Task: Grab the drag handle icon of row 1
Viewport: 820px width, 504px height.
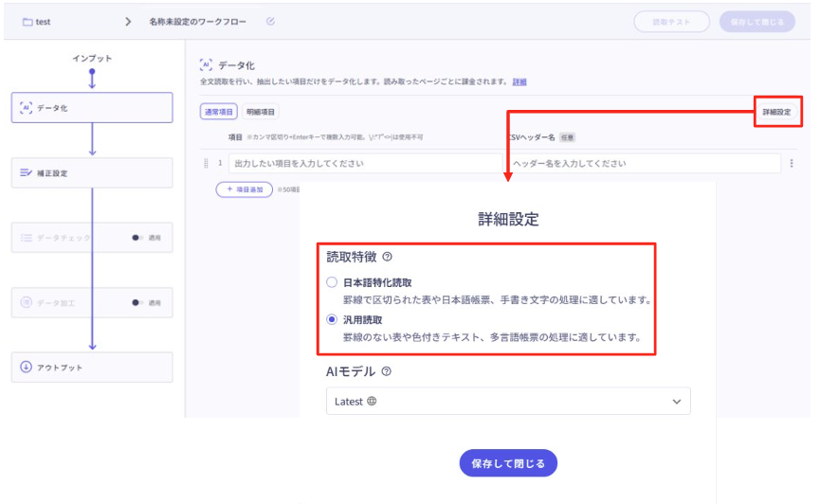Action: [x=207, y=164]
